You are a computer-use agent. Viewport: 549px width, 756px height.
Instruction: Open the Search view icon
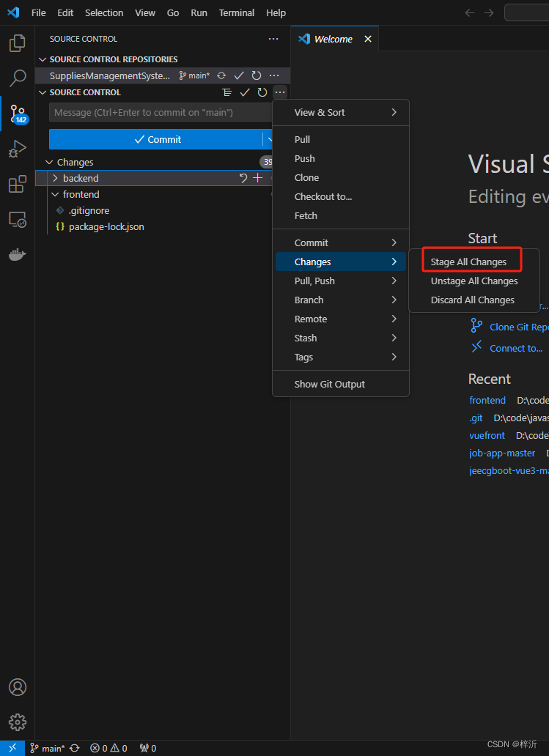pyautogui.click(x=17, y=78)
